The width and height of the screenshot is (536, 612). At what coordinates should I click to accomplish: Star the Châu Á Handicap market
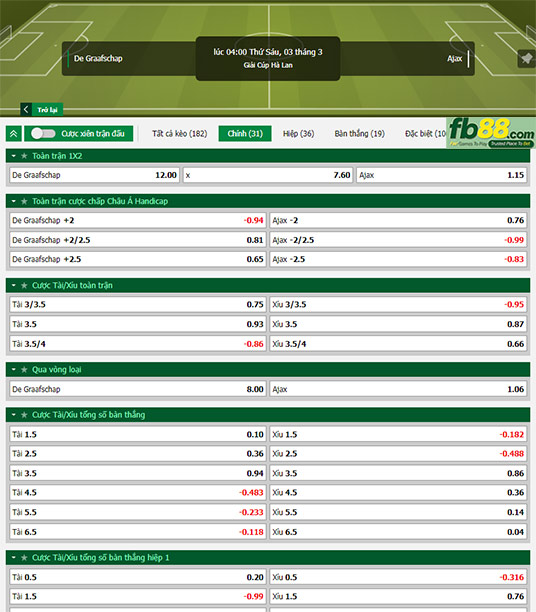(24, 201)
